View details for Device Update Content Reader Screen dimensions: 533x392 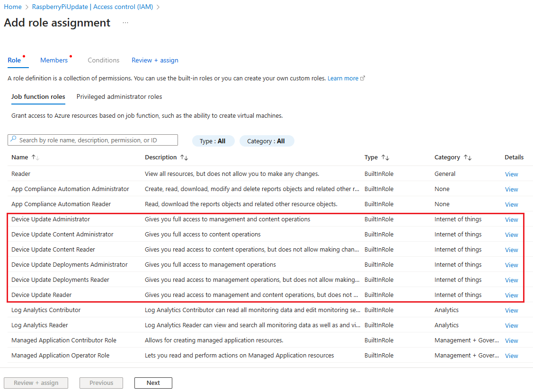point(511,250)
